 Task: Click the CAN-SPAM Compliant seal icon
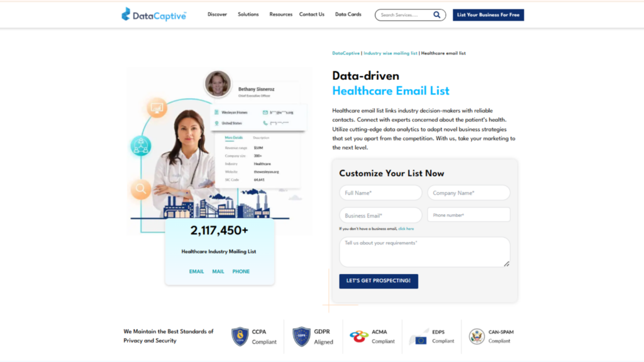pyautogui.click(x=476, y=335)
